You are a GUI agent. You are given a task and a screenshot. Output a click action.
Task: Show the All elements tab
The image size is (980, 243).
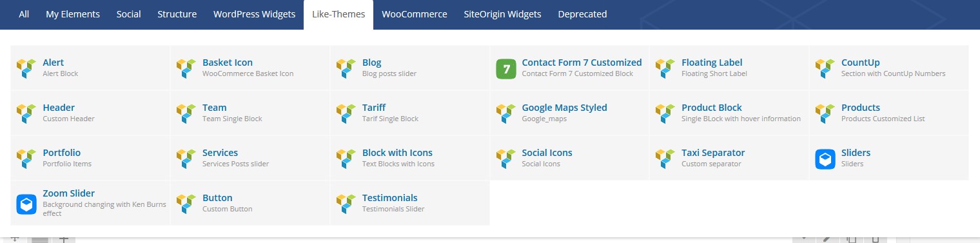click(x=24, y=14)
